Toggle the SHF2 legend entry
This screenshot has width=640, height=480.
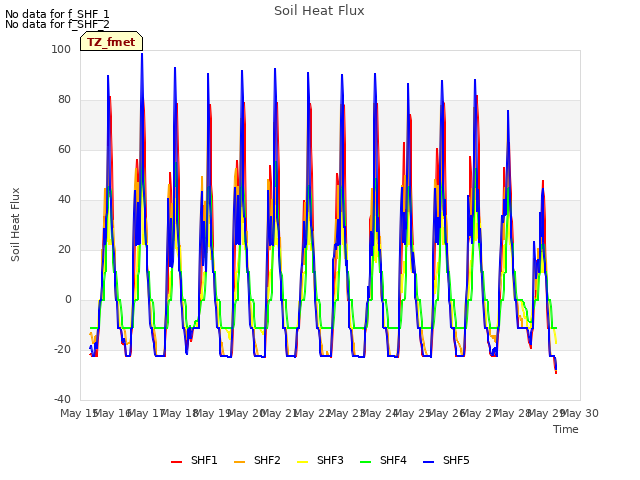(x=257, y=460)
